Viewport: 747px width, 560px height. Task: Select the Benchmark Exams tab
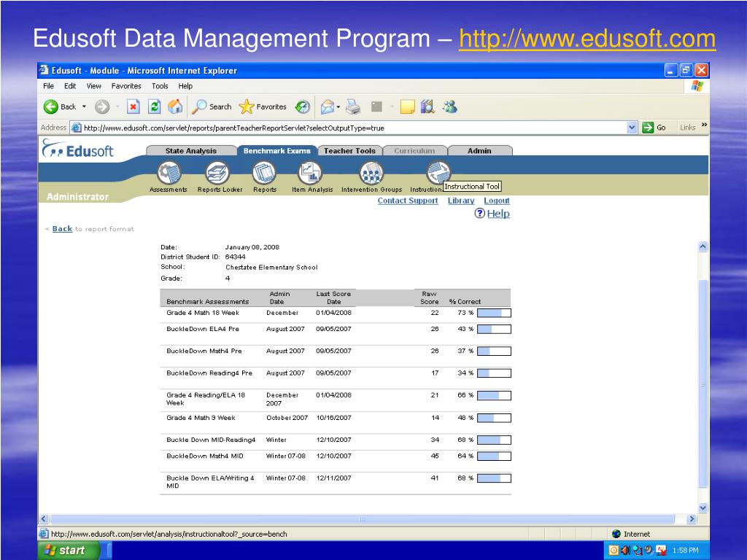point(276,150)
